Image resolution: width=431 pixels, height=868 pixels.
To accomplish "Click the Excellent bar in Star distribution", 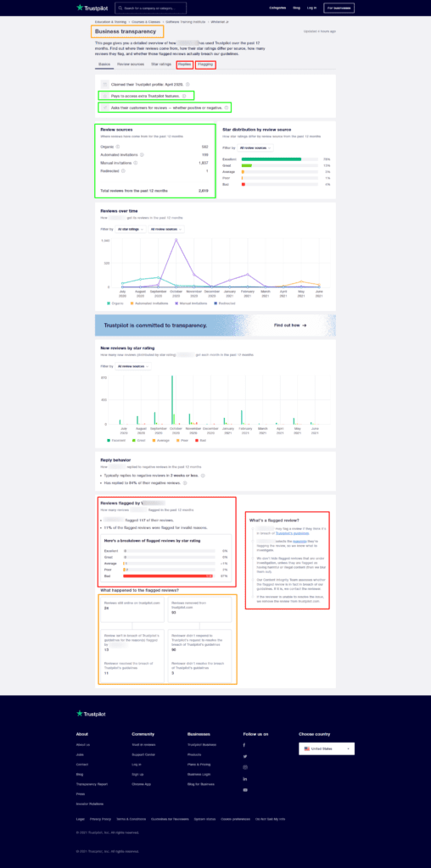I will pyautogui.click(x=271, y=159).
